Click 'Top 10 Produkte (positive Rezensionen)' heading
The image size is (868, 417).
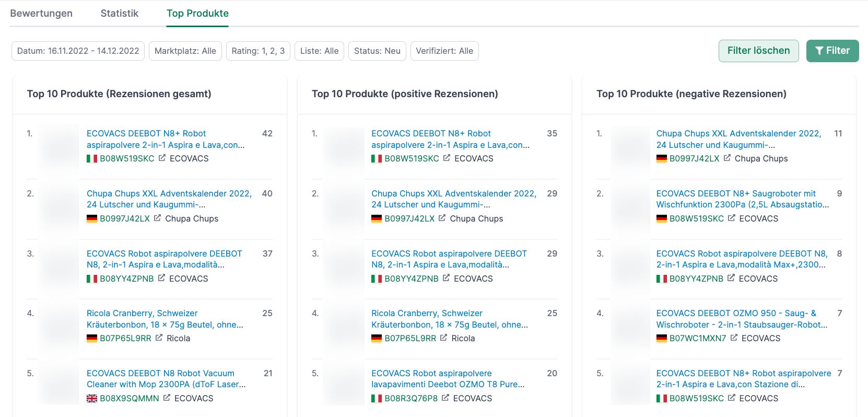point(405,94)
